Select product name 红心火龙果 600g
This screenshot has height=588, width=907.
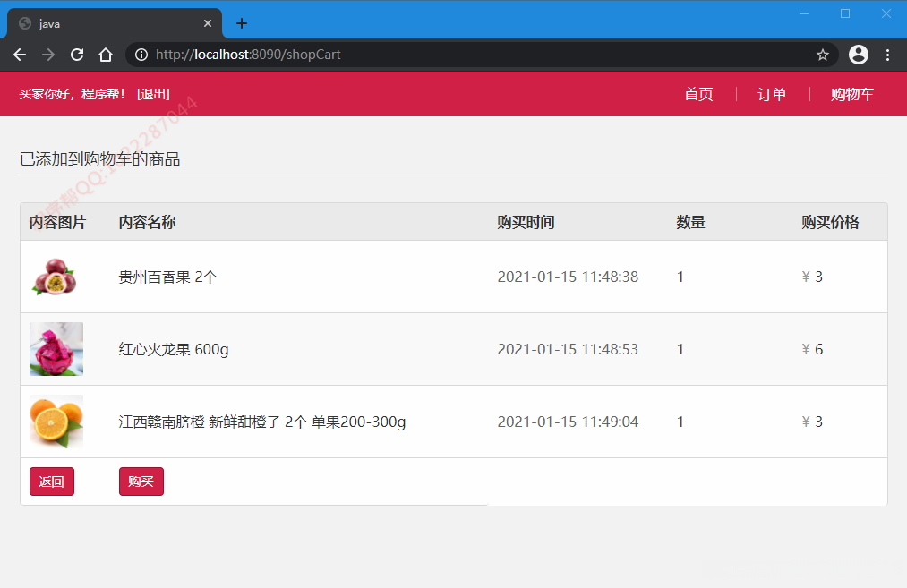click(x=174, y=349)
